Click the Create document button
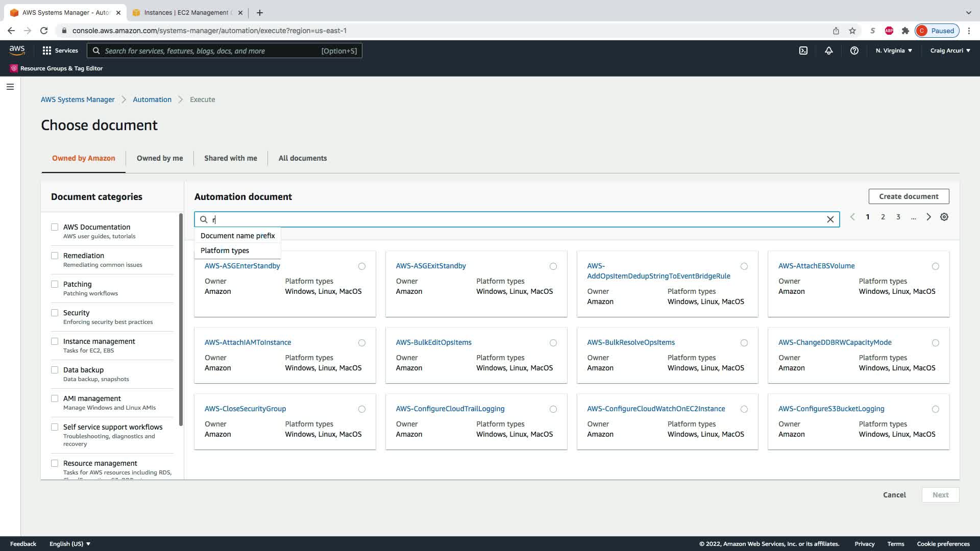Screen dimensions: 980x551 pyautogui.click(x=909, y=196)
